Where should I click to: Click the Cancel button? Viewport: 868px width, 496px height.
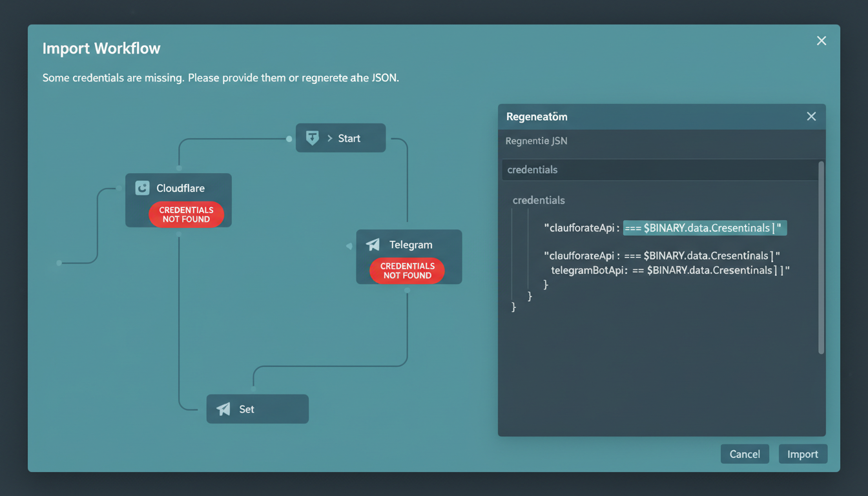[x=745, y=454]
